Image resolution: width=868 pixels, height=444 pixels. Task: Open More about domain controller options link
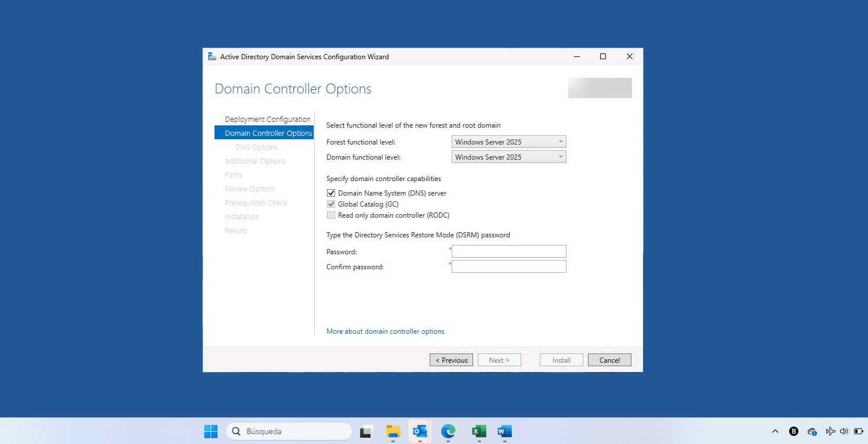[385, 331]
